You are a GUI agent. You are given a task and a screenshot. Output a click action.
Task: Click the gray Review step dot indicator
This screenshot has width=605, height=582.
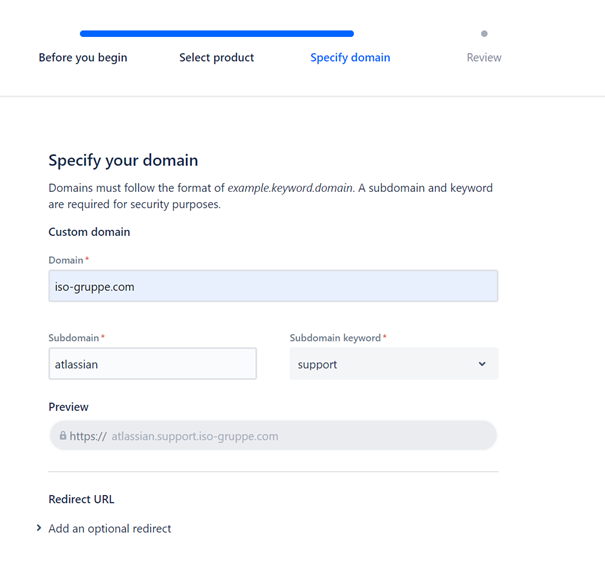484,34
